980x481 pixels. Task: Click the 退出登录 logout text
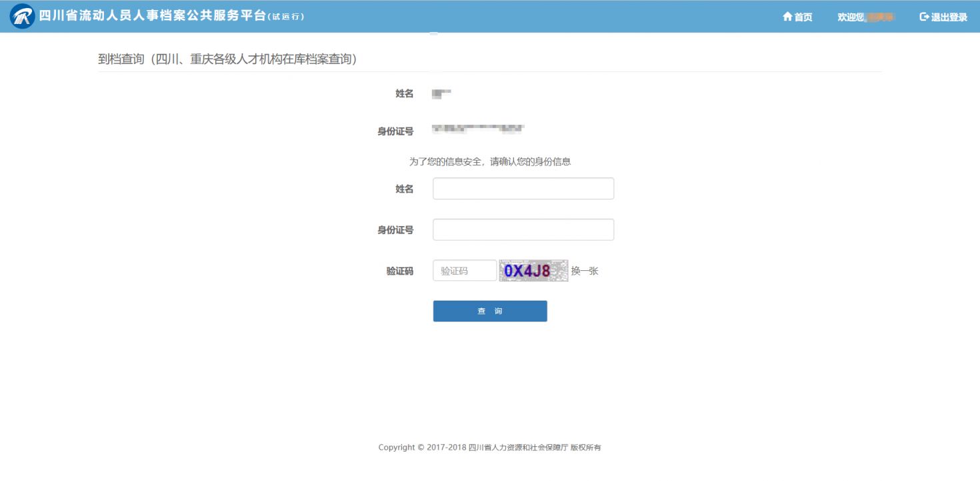click(x=949, y=17)
